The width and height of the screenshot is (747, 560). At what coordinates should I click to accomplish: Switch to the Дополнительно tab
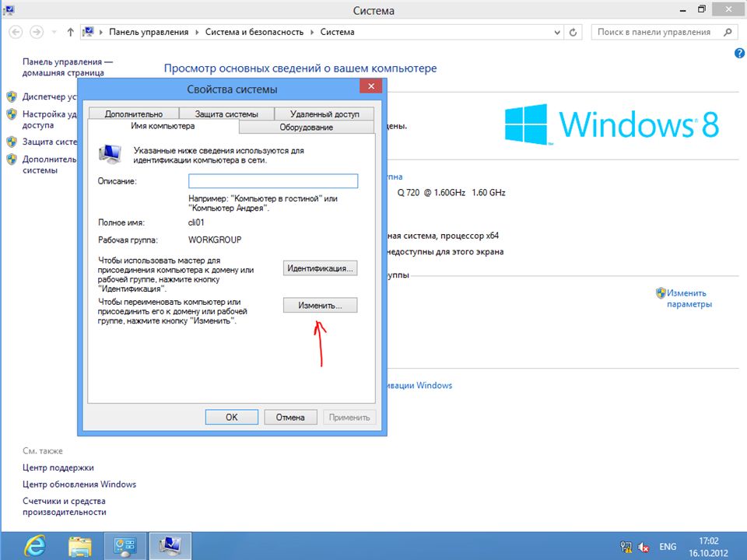click(x=134, y=114)
